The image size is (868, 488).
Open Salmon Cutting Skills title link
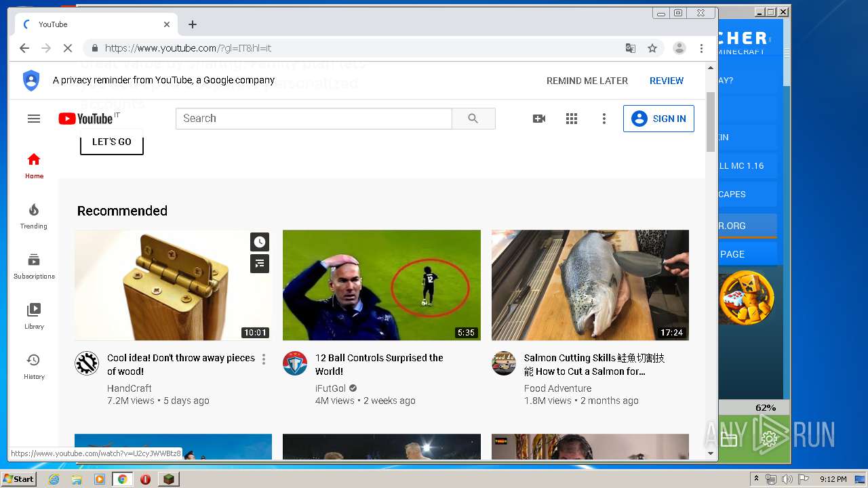tap(594, 365)
